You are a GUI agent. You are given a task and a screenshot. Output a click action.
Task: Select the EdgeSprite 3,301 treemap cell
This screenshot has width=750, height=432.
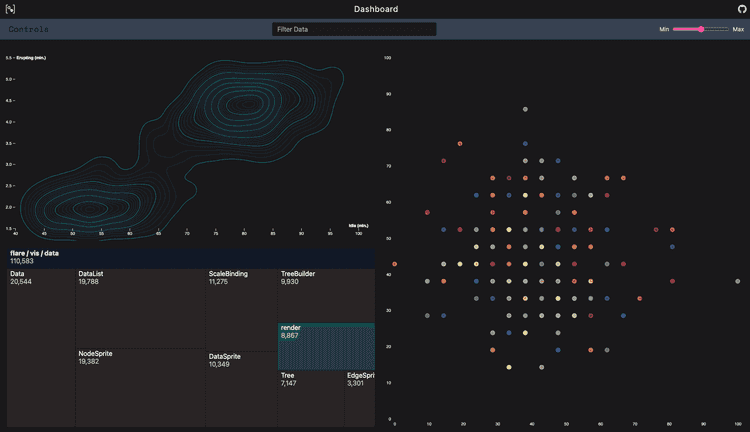tap(360, 399)
